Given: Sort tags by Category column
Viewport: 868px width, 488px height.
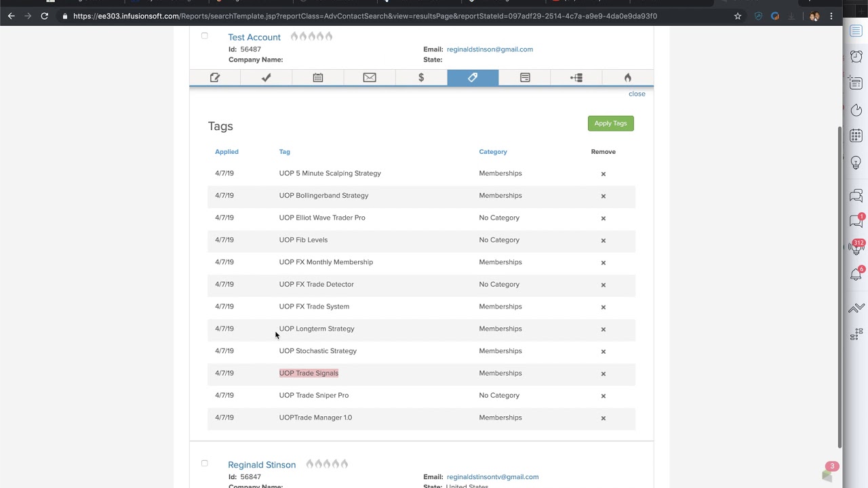Looking at the screenshot, I should [493, 152].
